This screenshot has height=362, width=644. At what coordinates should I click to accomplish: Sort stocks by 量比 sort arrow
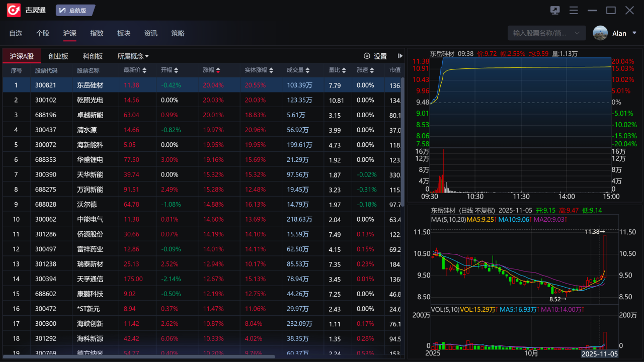tap(345, 70)
